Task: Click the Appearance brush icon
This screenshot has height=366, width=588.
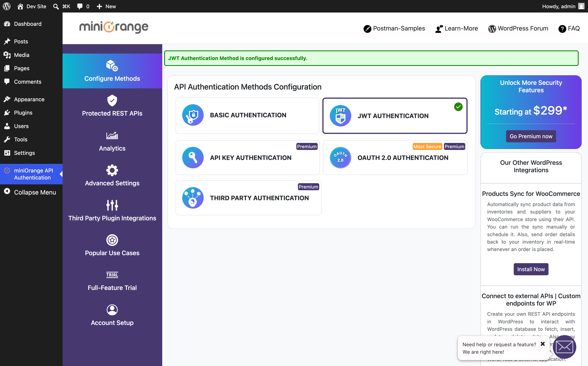Action: pos(7,99)
